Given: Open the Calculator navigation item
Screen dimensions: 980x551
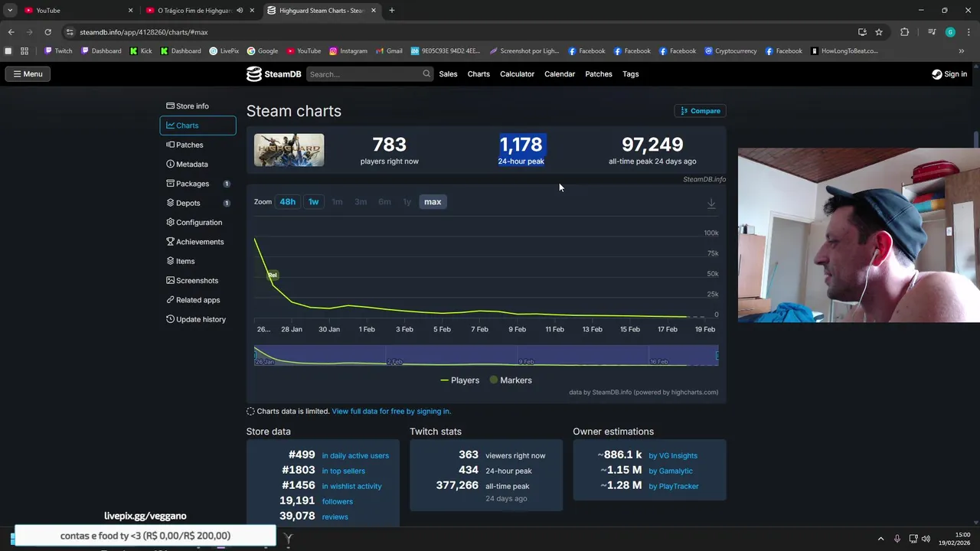Looking at the screenshot, I should pos(517,74).
